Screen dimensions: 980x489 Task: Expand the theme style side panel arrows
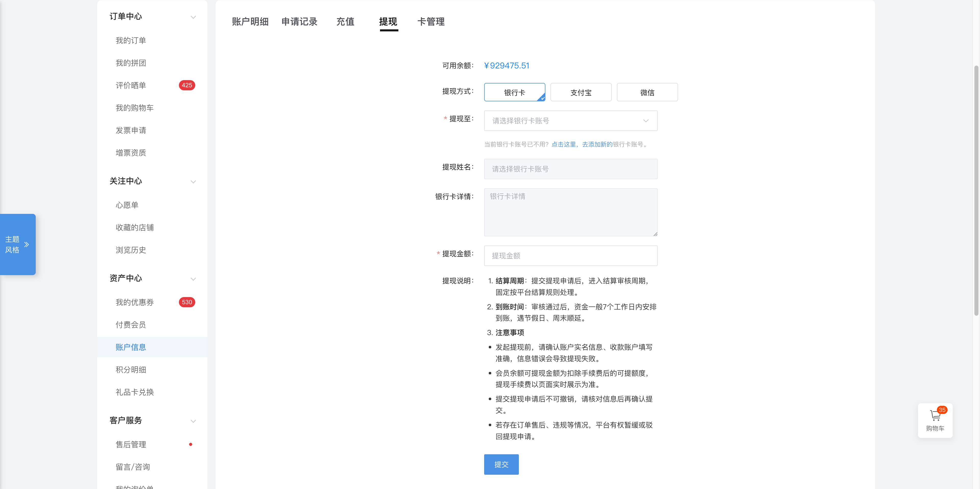pos(27,244)
